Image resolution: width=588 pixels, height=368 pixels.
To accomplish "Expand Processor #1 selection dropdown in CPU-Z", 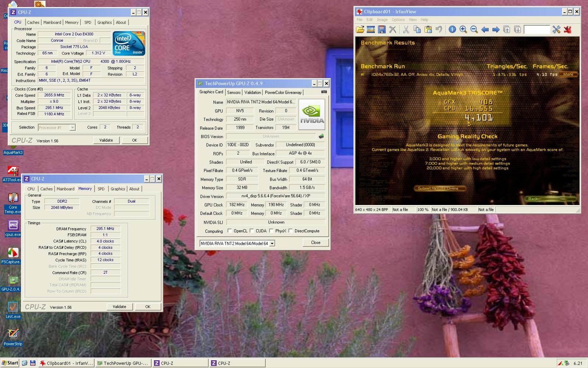I will (72, 127).
